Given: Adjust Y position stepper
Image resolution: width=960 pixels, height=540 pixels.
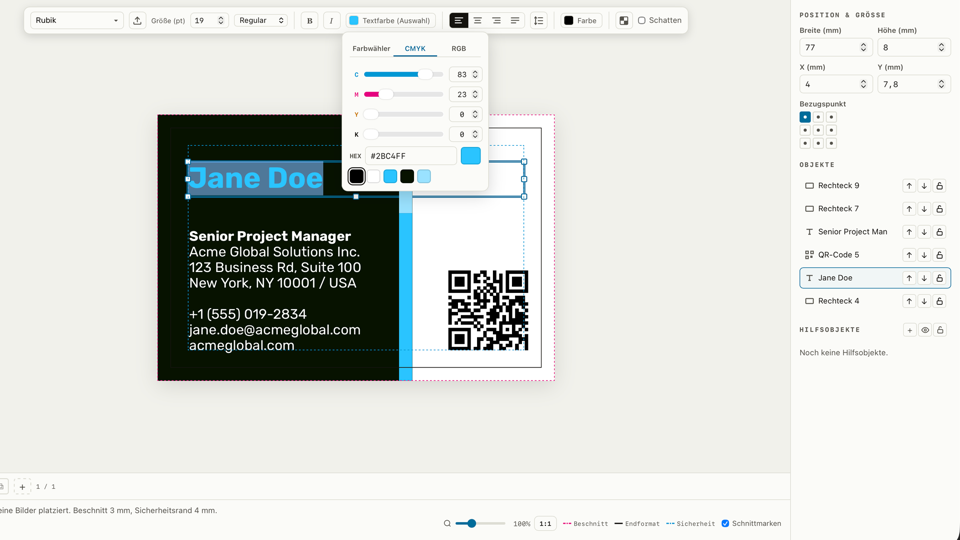Looking at the screenshot, I should (941, 84).
